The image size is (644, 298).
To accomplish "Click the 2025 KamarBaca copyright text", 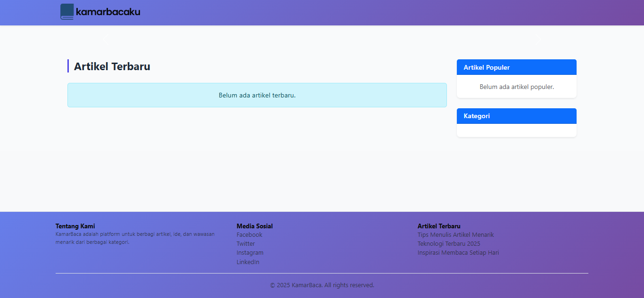I will pos(322,285).
